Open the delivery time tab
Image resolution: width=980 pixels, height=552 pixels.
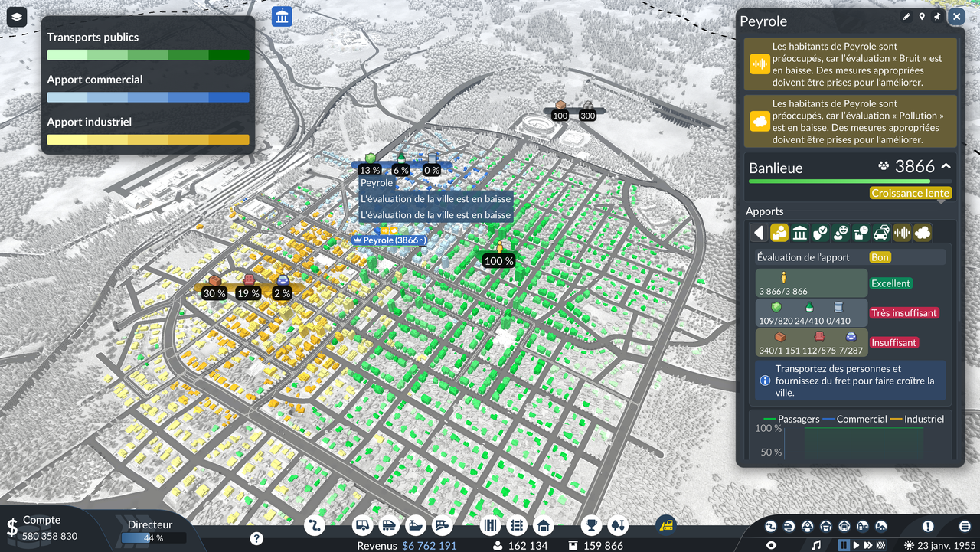click(861, 233)
